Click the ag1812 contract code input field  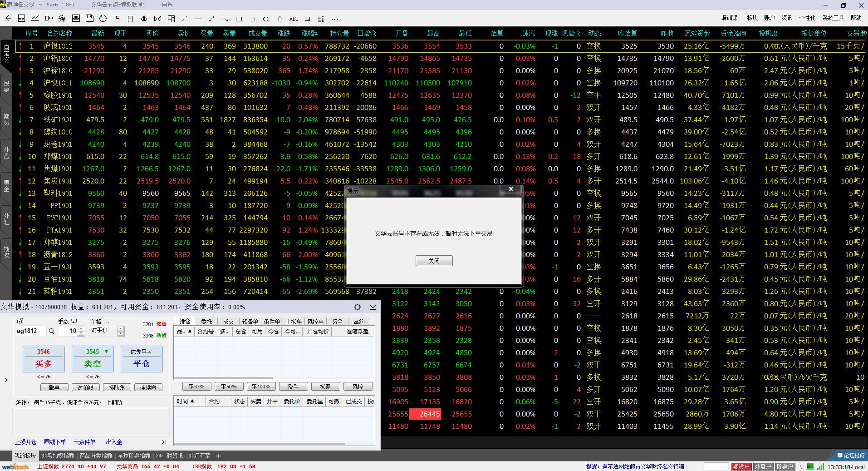tap(30, 331)
